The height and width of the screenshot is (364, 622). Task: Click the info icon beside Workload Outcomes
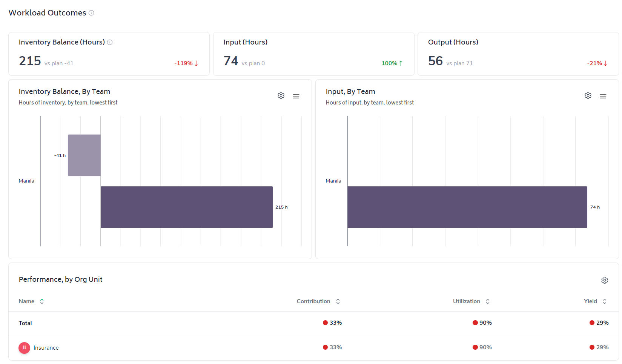point(91,13)
